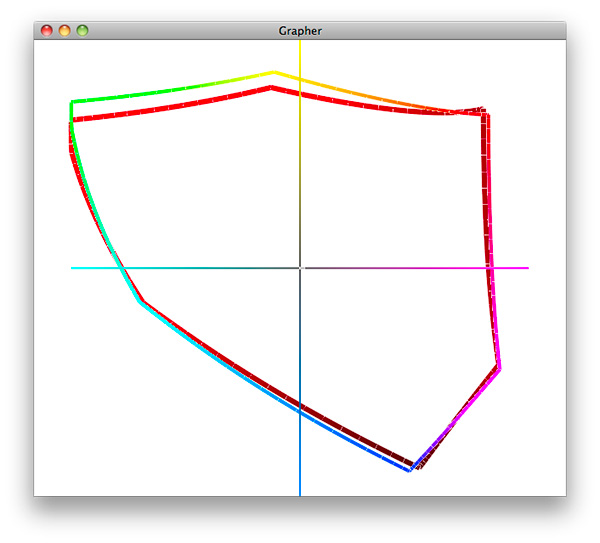The height and width of the screenshot is (543, 600).
Task: Select the yellow peak vertex of rainbow curve
Action: point(273,72)
